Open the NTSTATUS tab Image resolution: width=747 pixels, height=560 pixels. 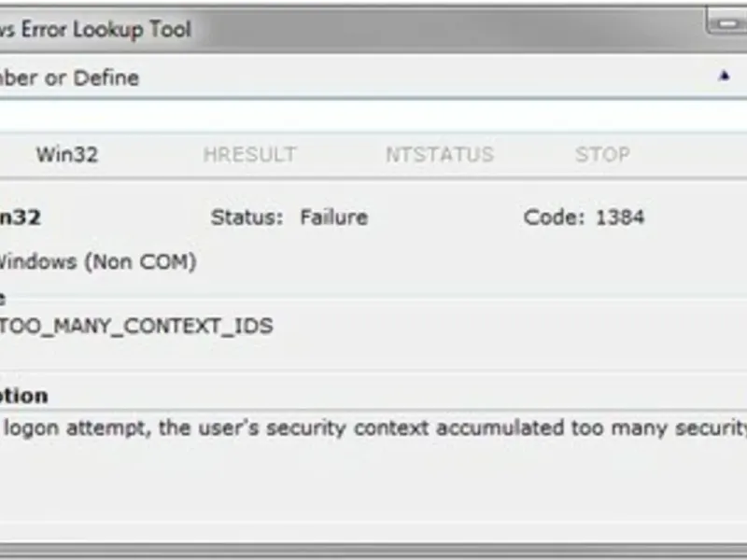(439, 155)
